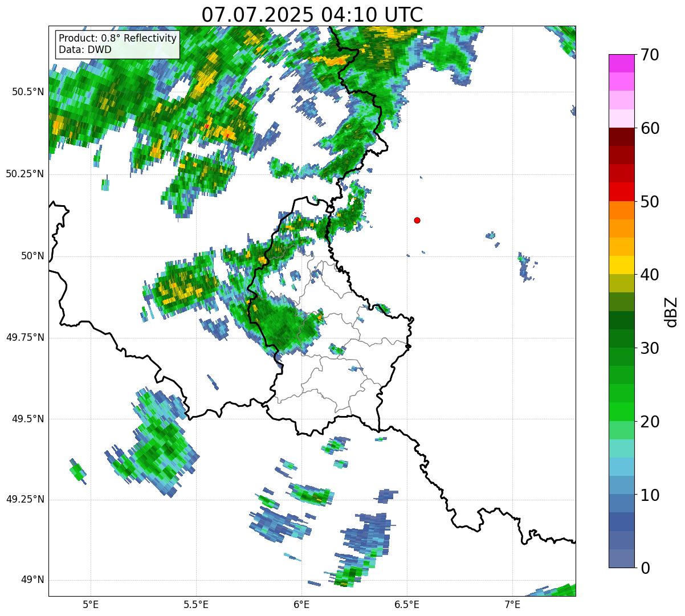The width and height of the screenshot is (685, 616).
Task: Click the 50.5°N latitude label
Action: (28, 92)
